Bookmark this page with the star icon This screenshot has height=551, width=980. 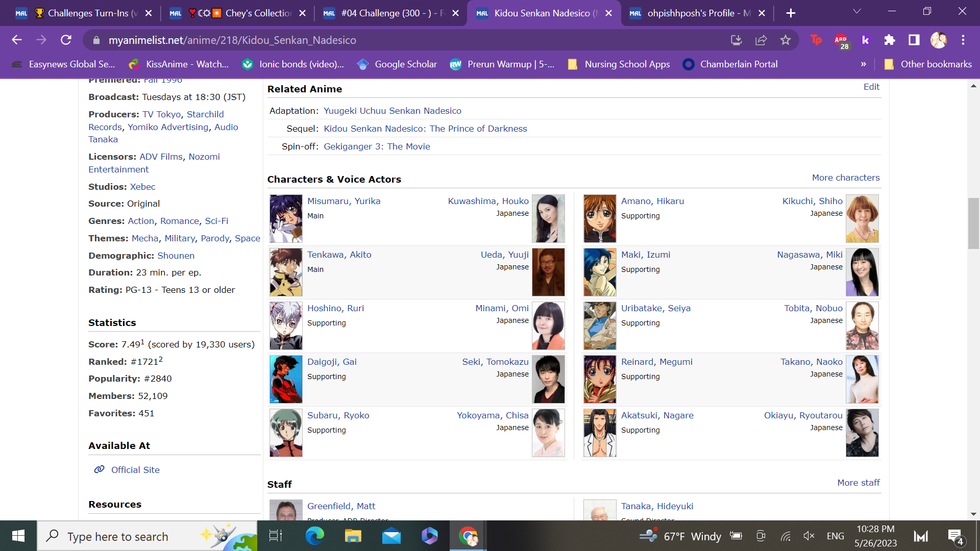tap(785, 40)
